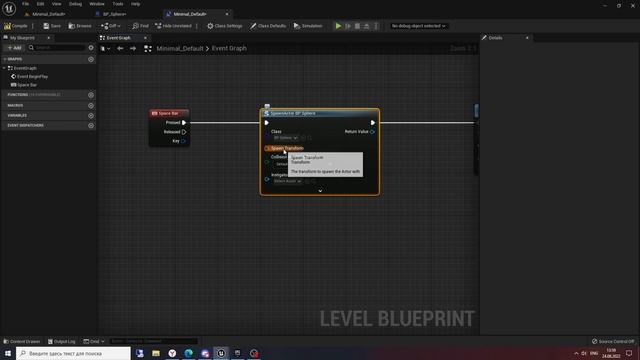The image size is (640, 360).
Task: Open Class Defaults
Action: pos(268,26)
